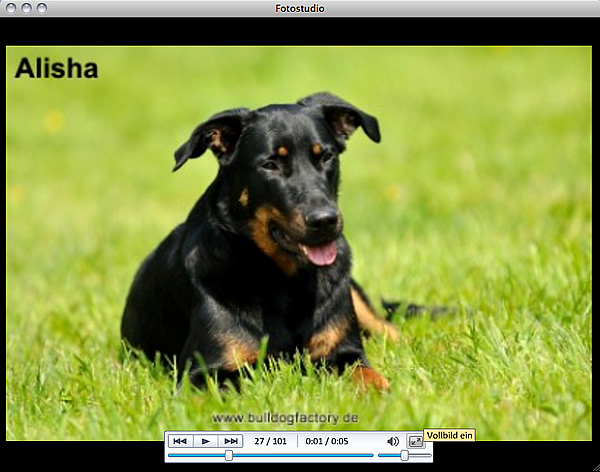Start playing the slideshow
This screenshot has width=600, height=472.
click(205, 441)
